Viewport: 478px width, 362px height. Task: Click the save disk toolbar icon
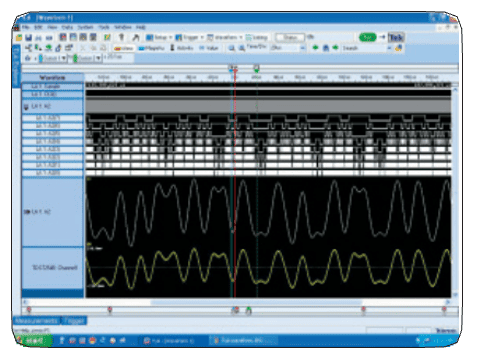tap(28, 37)
